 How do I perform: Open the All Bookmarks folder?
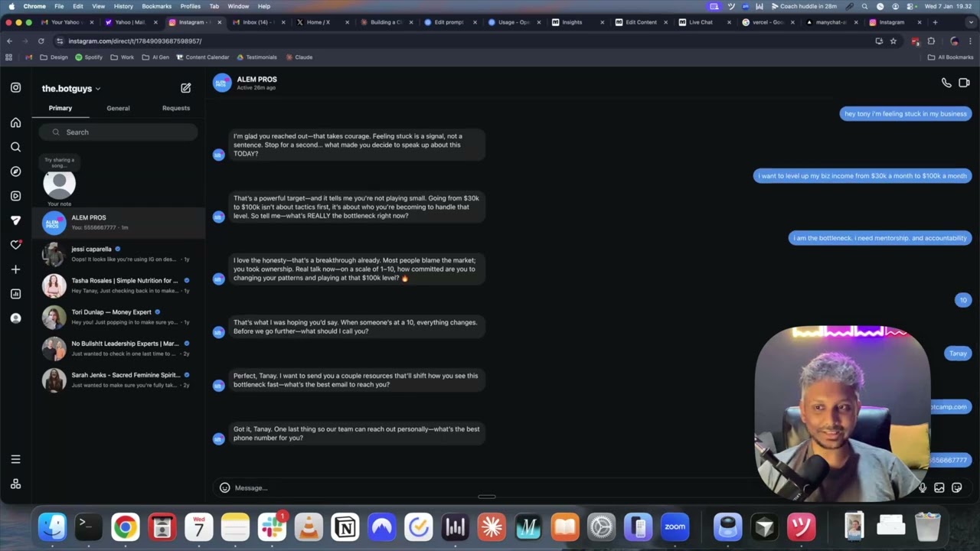pos(950,57)
